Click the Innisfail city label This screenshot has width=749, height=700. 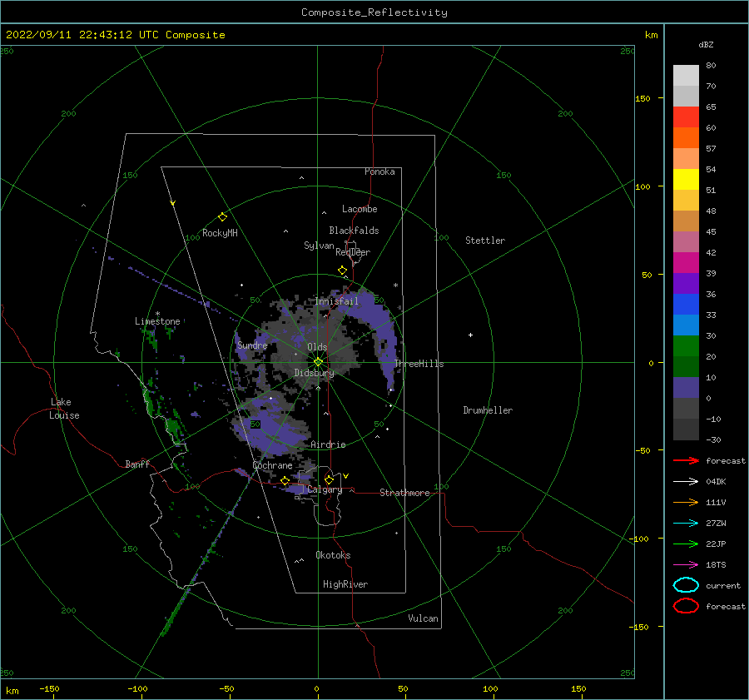pyautogui.click(x=336, y=301)
